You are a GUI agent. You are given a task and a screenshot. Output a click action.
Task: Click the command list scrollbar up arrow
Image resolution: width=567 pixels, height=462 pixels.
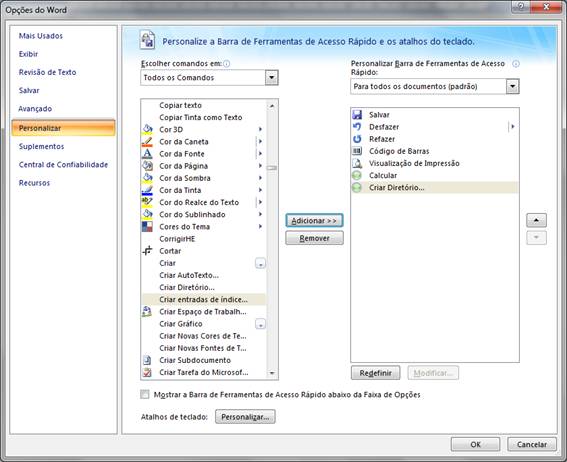[x=272, y=106]
